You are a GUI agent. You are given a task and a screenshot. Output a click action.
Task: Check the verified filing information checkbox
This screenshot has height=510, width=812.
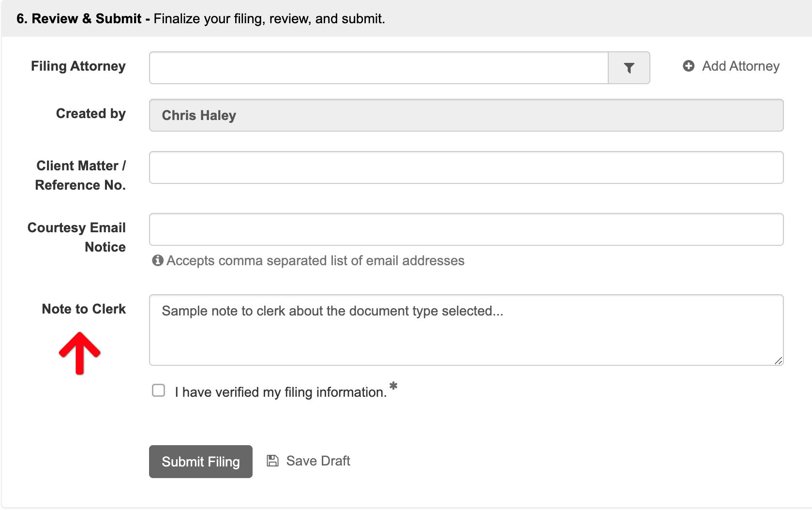pos(158,390)
